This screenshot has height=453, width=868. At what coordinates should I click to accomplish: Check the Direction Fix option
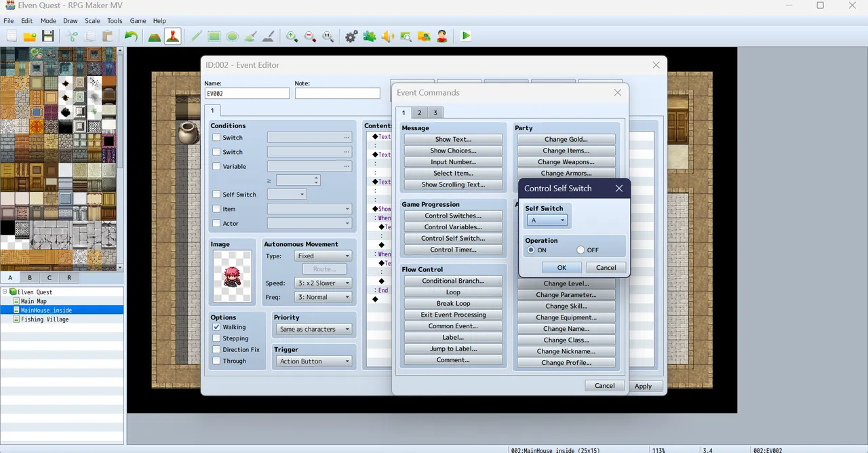[x=216, y=350]
